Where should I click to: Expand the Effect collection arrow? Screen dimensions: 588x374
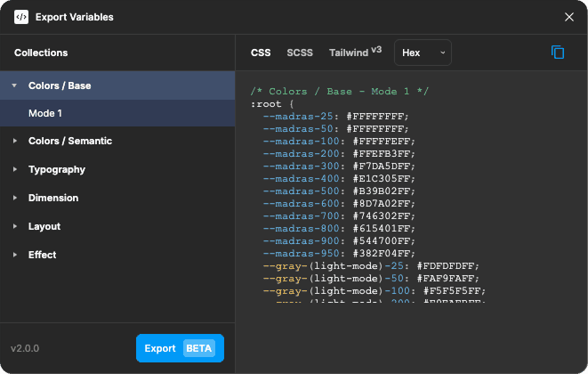pyautogui.click(x=14, y=255)
